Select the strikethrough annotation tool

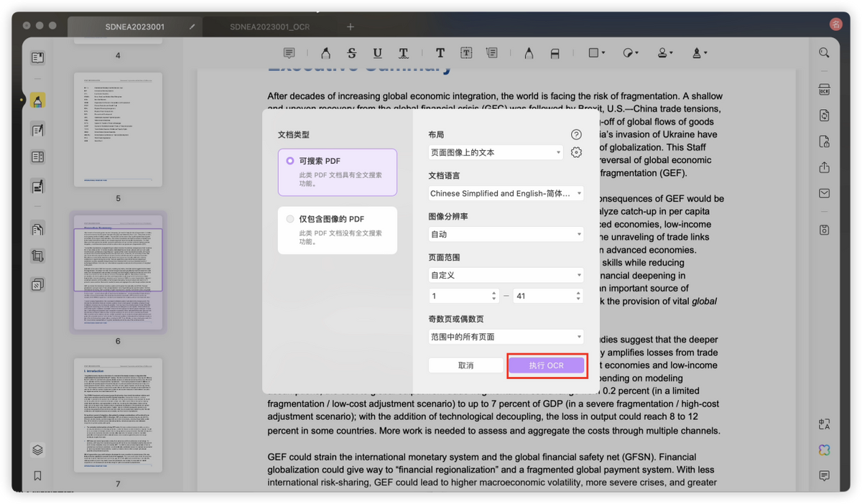[x=351, y=53]
